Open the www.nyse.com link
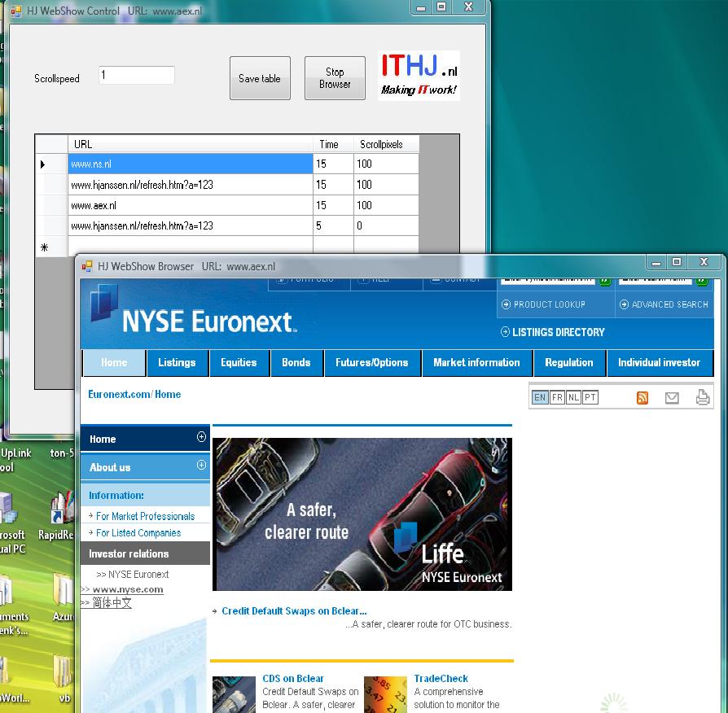 [x=128, y=589]
